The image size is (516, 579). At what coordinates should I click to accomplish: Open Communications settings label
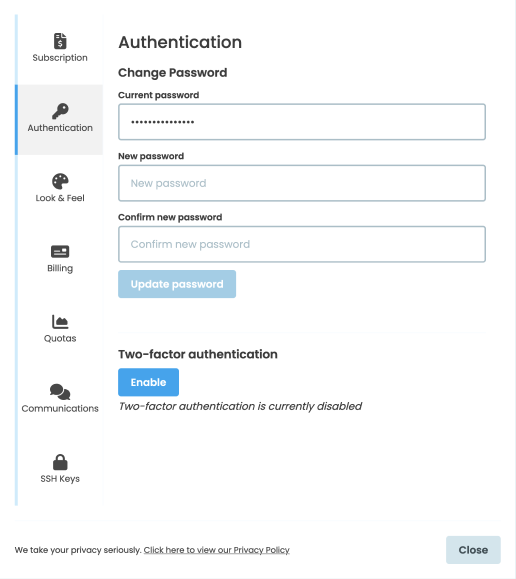pos(60,409)
